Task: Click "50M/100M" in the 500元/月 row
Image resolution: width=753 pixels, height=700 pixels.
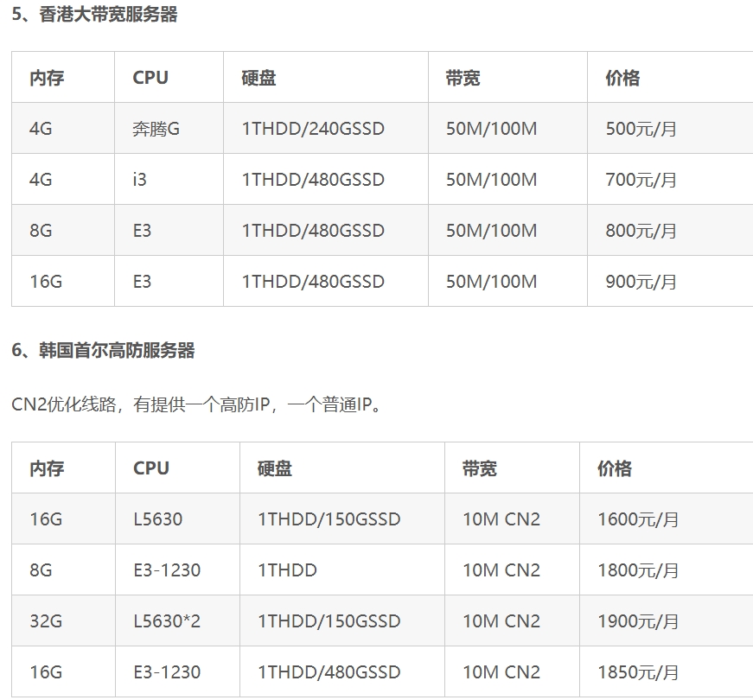Action: [x=491, y=129]
